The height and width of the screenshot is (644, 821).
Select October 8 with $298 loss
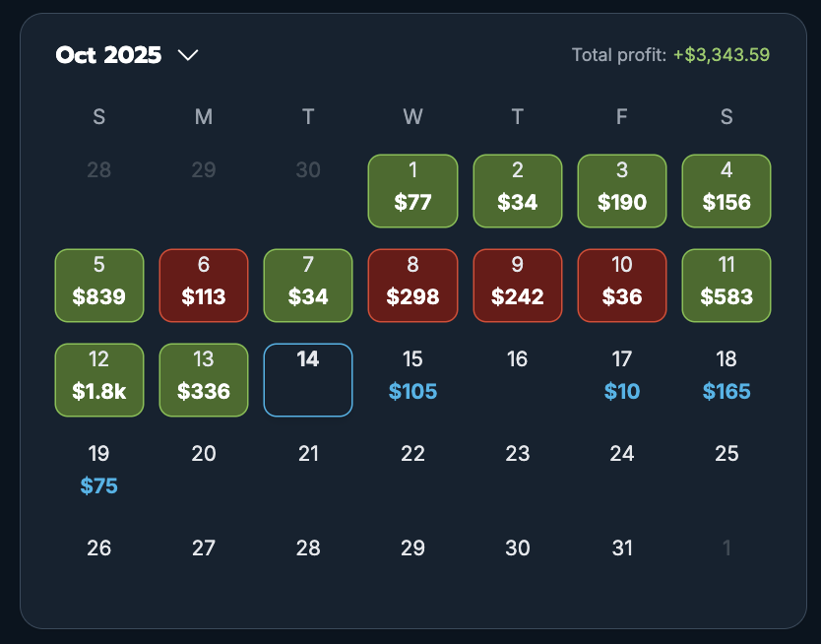pyautogui.click(x=412, y=286)
